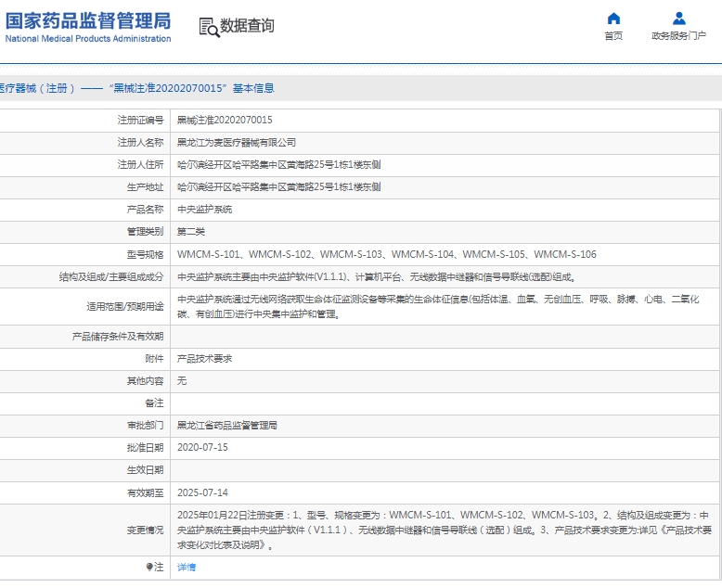This screenshot has height=588, width=722.
Task: Click the 附件 label
Action: coord(154,359)
